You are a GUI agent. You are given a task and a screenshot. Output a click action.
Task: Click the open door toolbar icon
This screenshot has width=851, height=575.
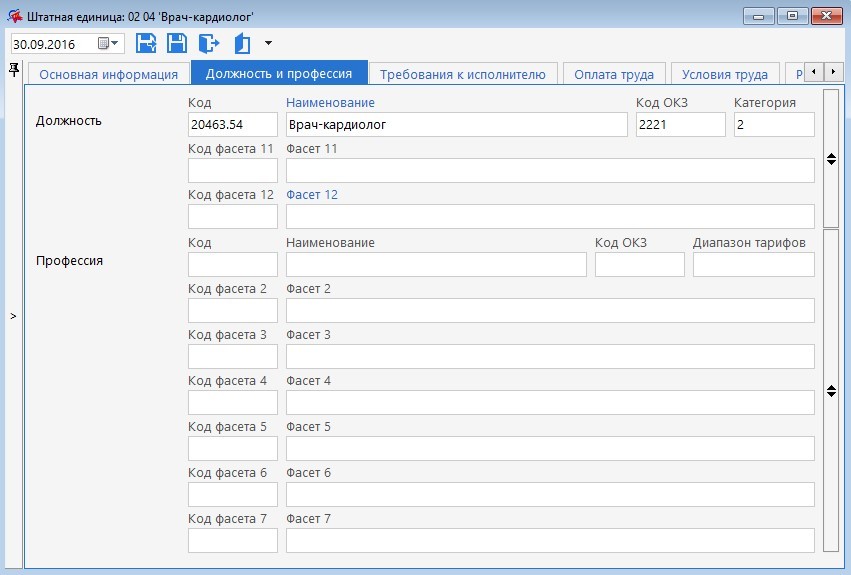point(242,43)
